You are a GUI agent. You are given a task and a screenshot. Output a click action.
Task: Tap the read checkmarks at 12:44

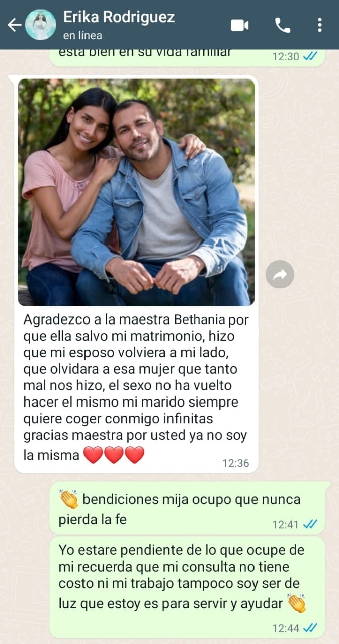[310, 628]
